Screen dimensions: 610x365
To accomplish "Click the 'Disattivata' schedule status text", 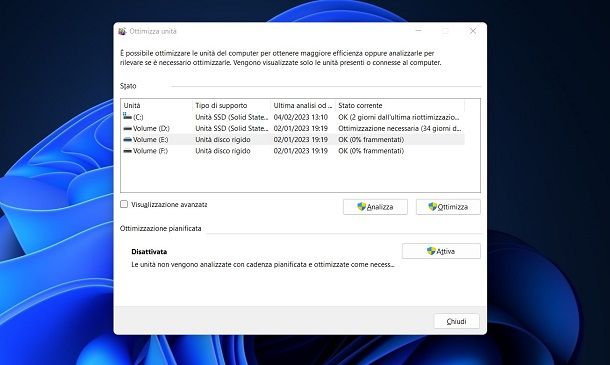I will [x=149, y=252].
